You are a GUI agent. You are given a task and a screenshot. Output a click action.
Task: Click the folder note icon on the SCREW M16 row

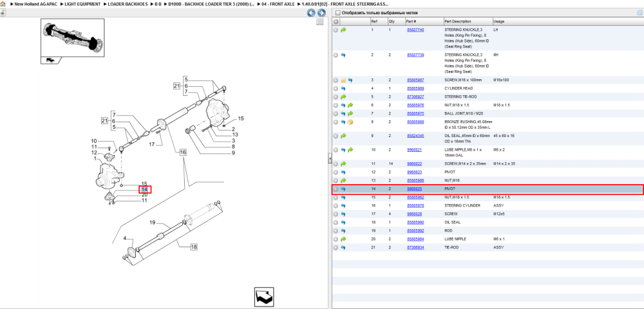coord(343,80)
